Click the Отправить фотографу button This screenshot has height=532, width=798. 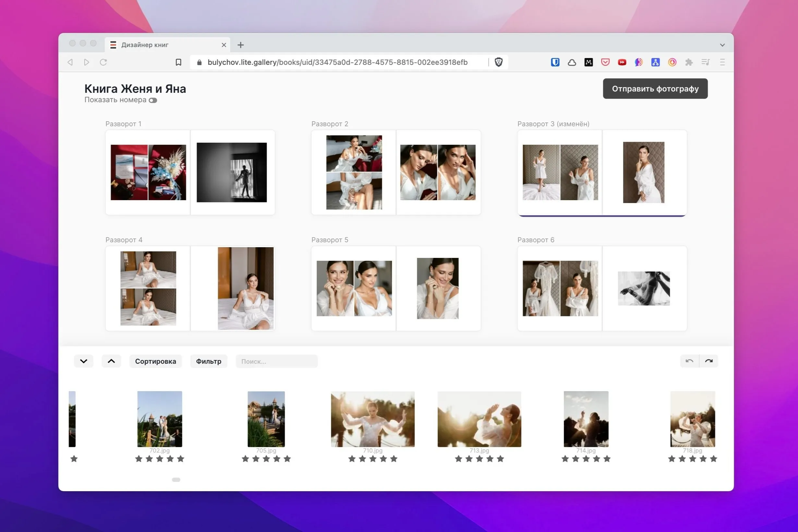click(x=655, y=89)
